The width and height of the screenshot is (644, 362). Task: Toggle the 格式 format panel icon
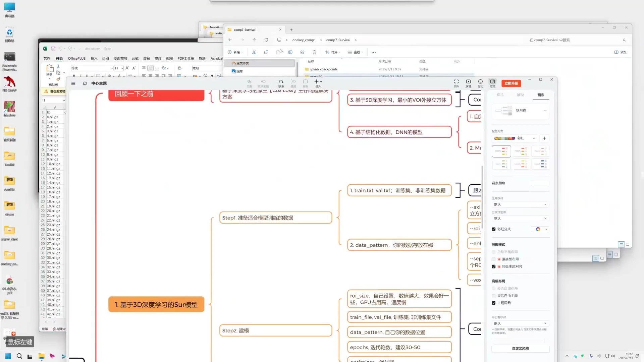492,83
